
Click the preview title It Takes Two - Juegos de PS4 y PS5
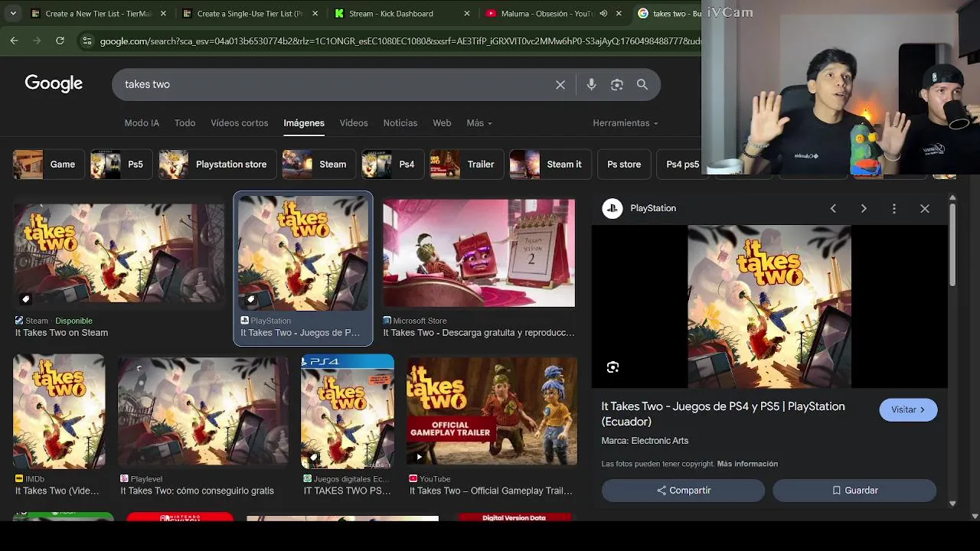tap(723, 414)
